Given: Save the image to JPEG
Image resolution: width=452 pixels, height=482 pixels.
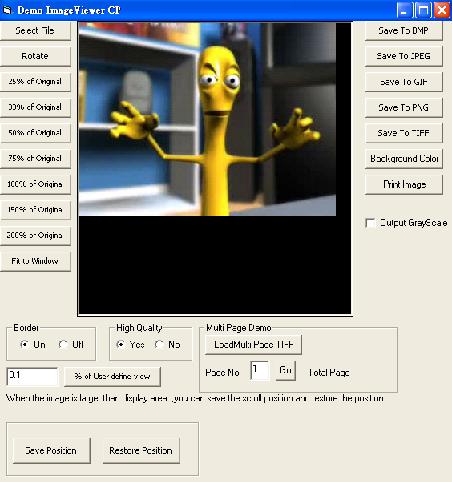Looking at the screenshot, I should click(403, 56).
